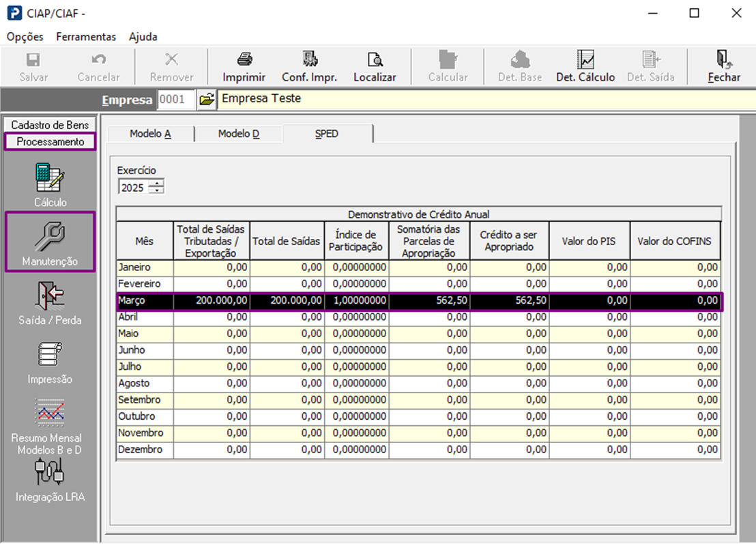
Task: Decrease Exercício year with down arrow
Action: 157,190
